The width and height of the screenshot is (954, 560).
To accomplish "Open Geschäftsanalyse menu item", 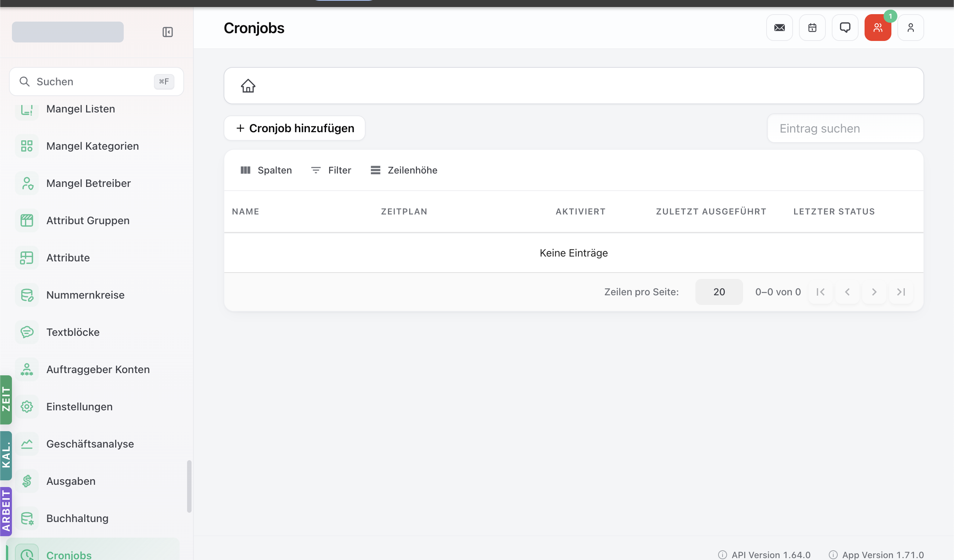I will coord(93,444).
